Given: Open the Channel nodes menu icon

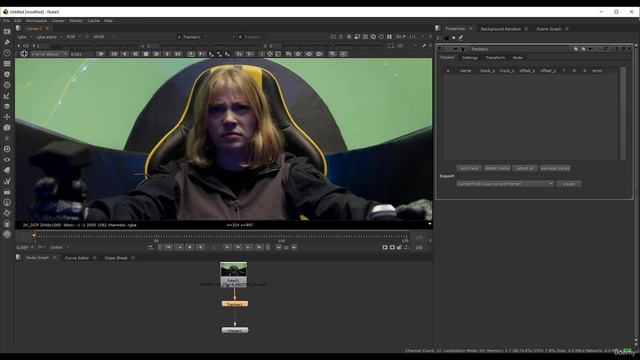Looking at the screenshot, I should pyautogui.click(x=7, y=64).
